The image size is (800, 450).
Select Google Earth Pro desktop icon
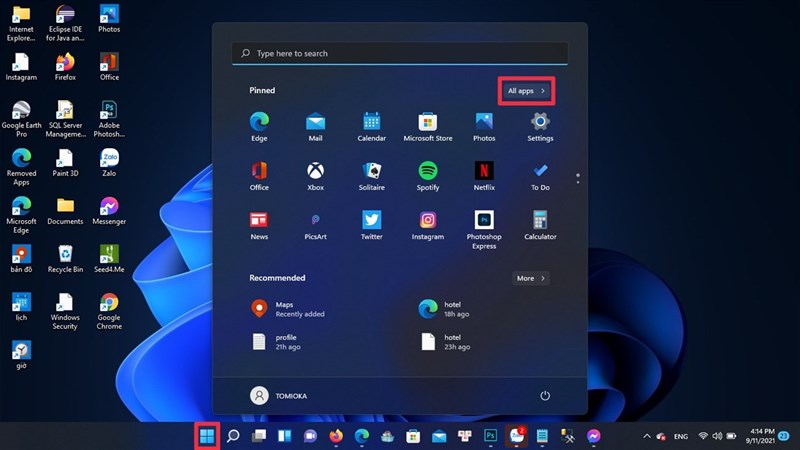(x=21, y=119)
